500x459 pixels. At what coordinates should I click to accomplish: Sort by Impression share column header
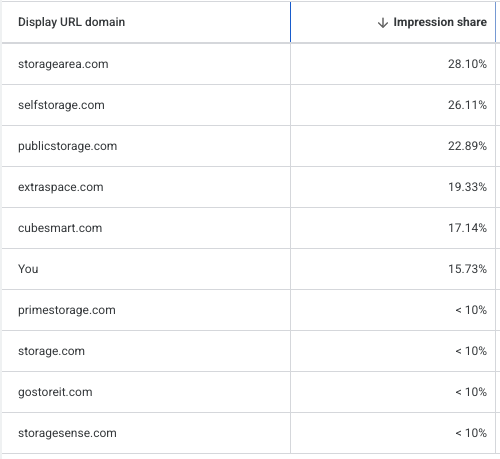[440, 22]
